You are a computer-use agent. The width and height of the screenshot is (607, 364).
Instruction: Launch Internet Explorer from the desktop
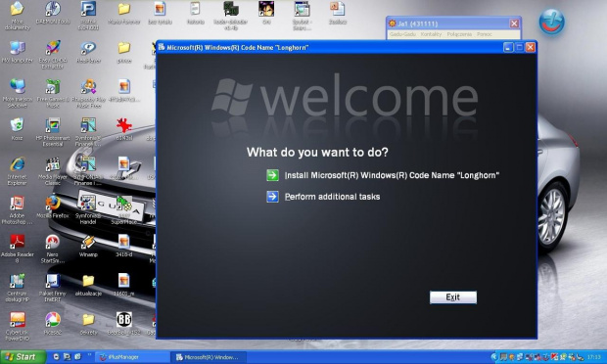coord(17,171)
